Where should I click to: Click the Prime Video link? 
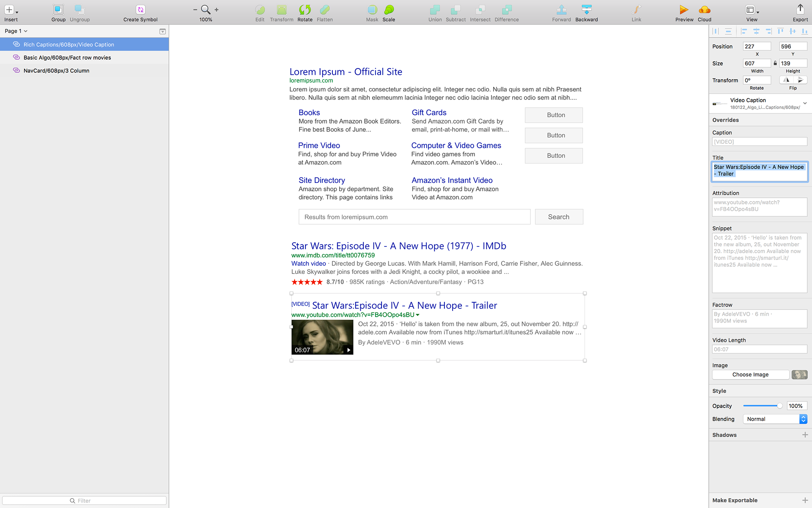pyautogui.click(x=319, y=145)
